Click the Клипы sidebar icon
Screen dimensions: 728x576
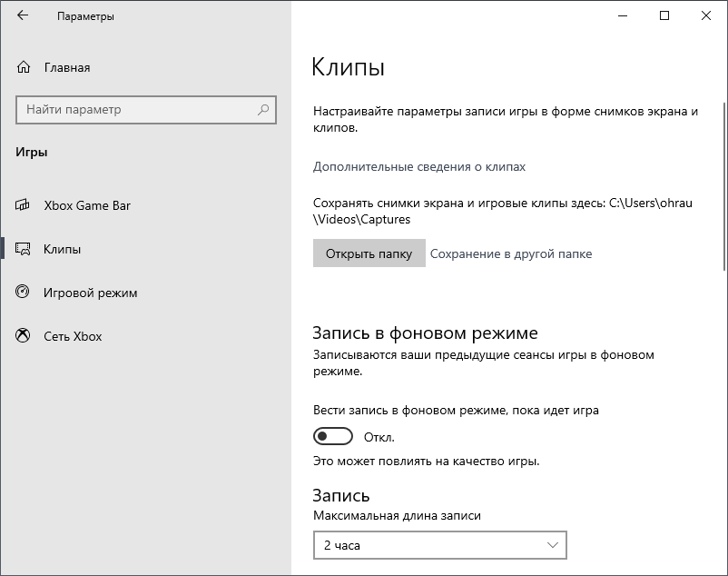click(x=24, y=249)
